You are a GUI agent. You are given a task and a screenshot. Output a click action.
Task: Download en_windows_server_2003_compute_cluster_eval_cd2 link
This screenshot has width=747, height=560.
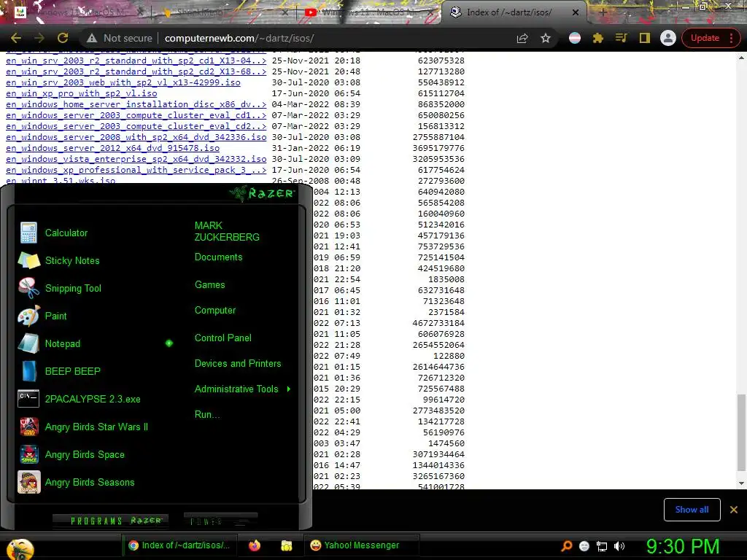[x=136, y=126]
